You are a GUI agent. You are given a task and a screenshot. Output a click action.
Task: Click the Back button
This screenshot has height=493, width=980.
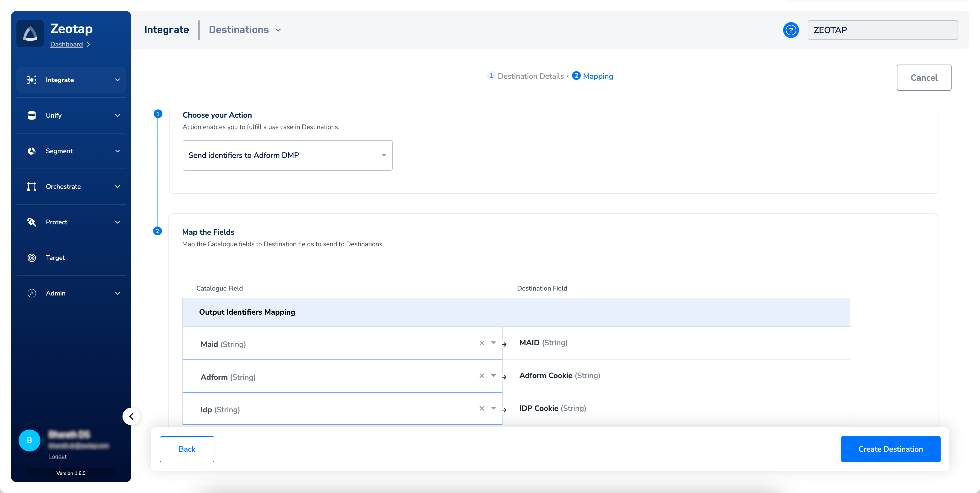point(187,449)
